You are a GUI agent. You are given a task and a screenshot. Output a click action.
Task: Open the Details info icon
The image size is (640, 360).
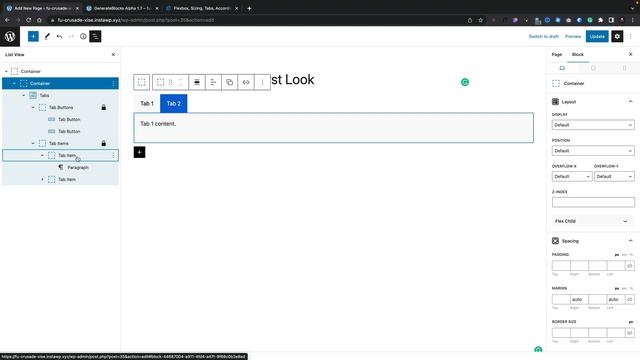pos(83,36)
